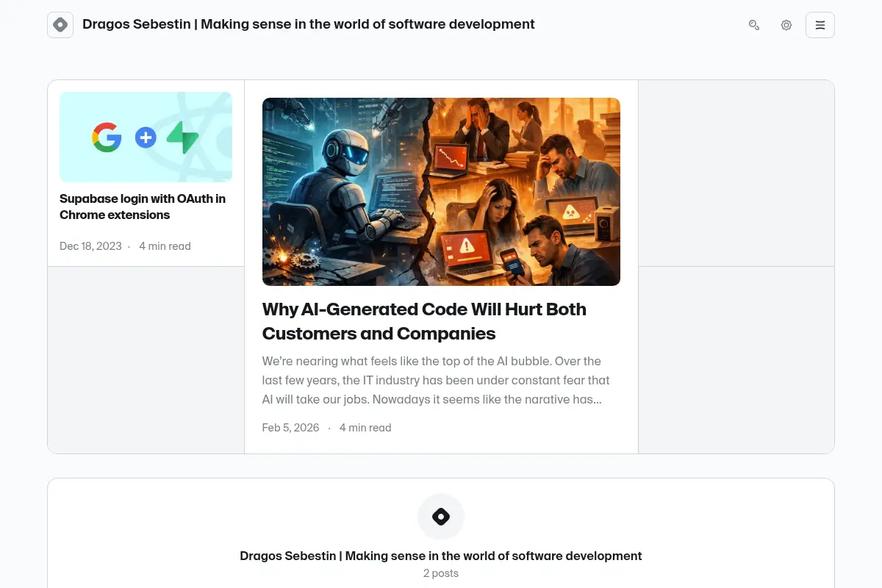Click the '2 posts' count text

tap(441, 573)
